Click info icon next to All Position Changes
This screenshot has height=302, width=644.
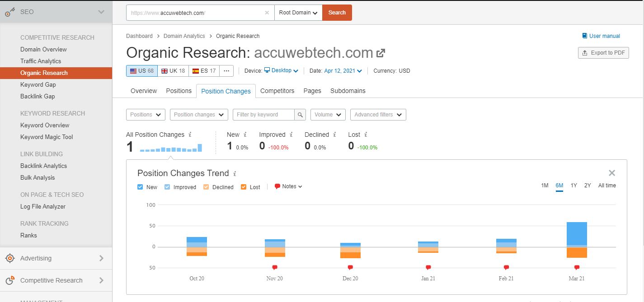pyautogui.click(x=190, y=135)
